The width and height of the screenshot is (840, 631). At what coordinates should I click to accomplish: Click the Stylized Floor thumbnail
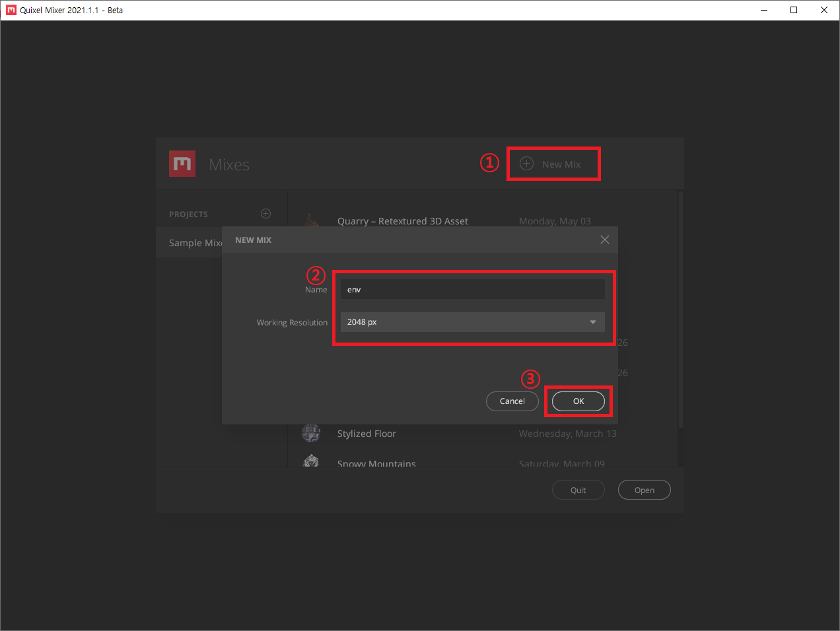311,433
